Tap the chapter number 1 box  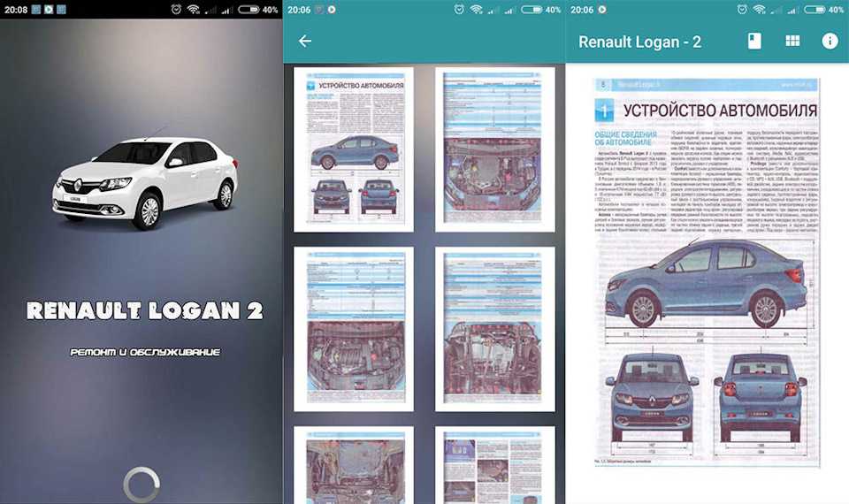604,111
